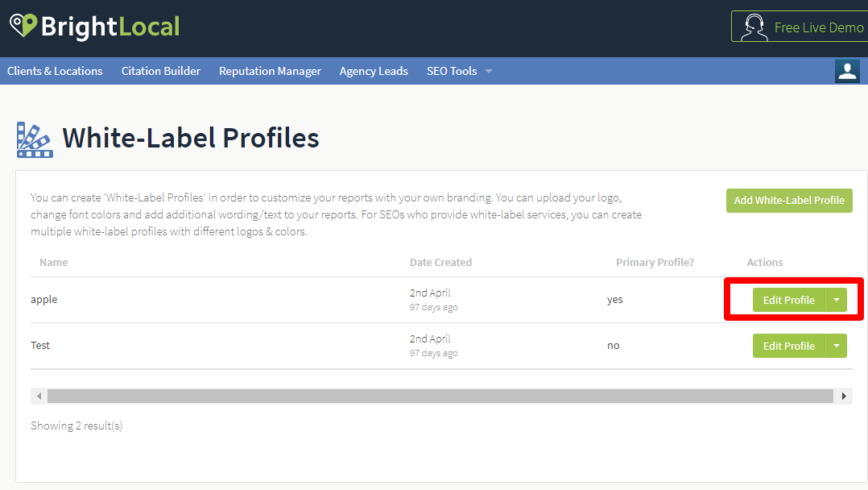The height and width of the screenshot is (490, 868).
Task: Click the BrightLocal logo
Action: click(95, 27)
